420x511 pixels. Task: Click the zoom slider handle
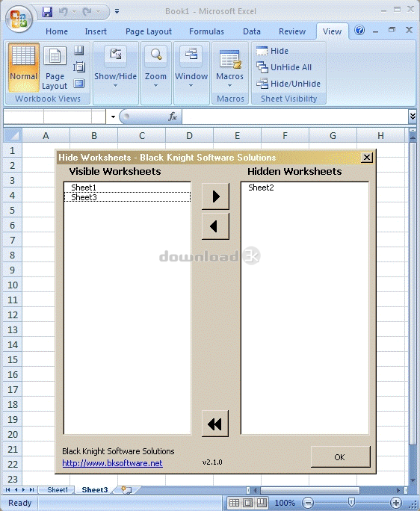tap(351, 502)
